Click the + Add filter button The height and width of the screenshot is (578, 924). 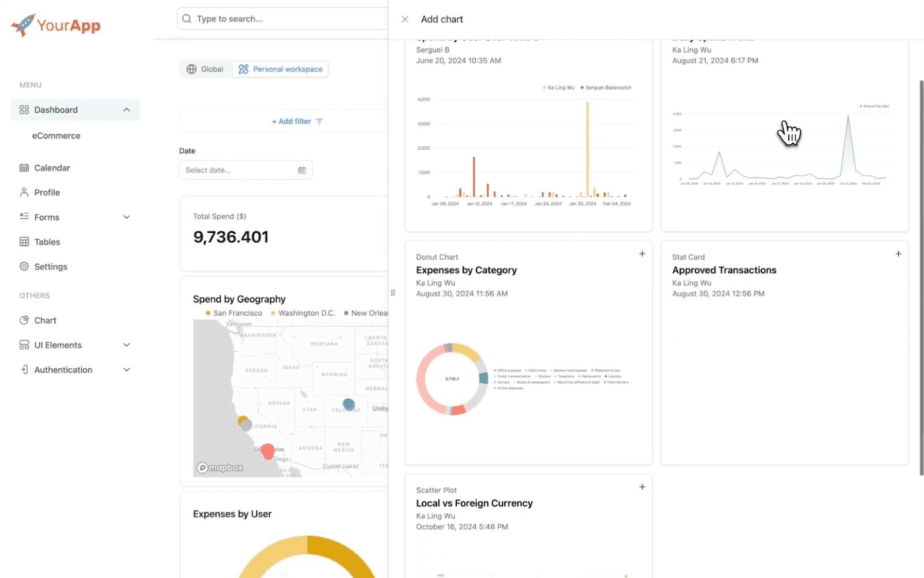click(297, 121)
